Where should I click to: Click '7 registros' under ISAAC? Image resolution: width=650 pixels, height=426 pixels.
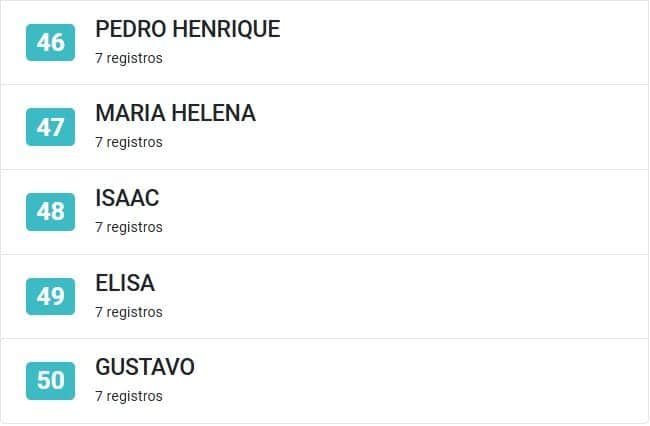[x=129, y=227]
